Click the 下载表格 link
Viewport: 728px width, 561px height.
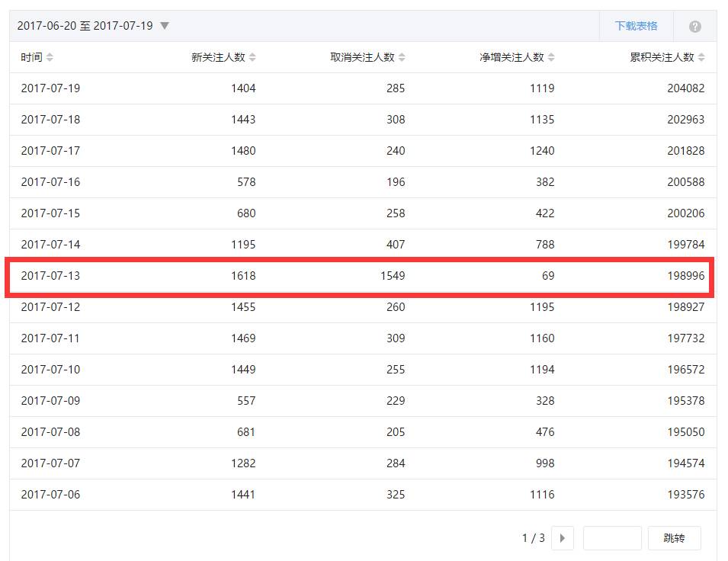tap(636, 26)
